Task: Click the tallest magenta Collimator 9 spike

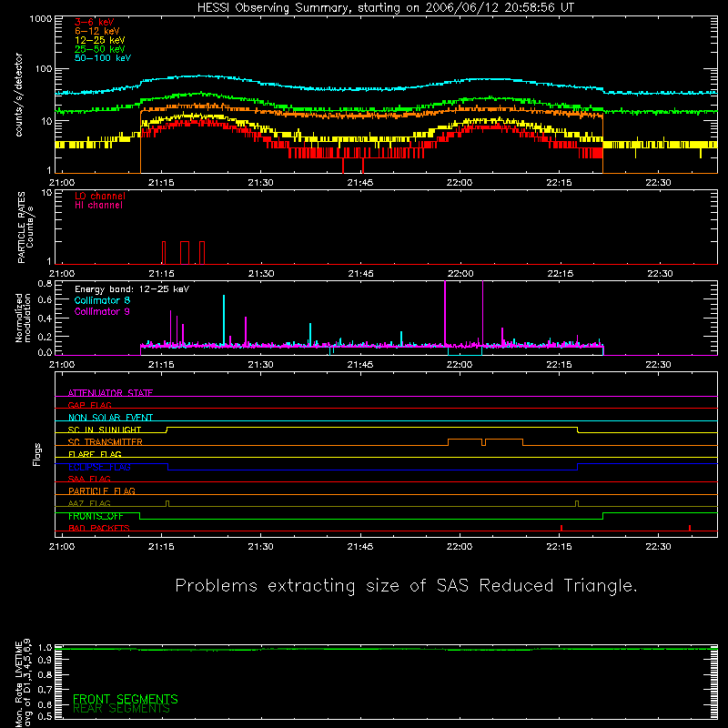Action: point(445,313)
